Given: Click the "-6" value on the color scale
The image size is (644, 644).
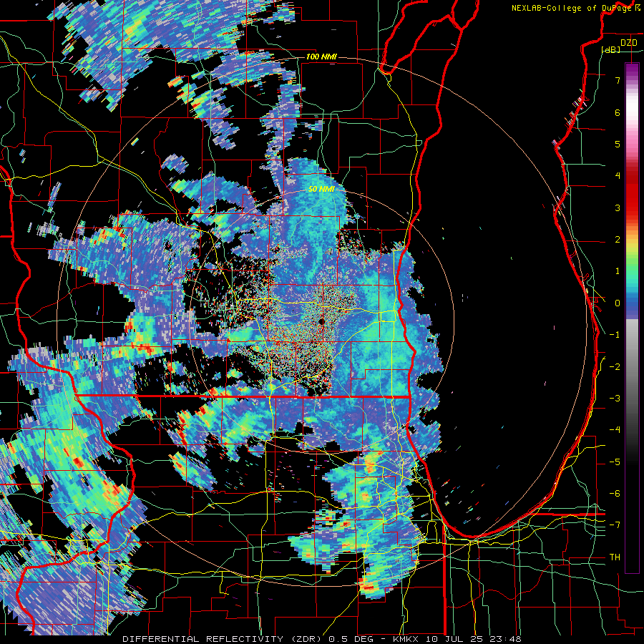Looking at the screenshot, I should click(615, 494).
